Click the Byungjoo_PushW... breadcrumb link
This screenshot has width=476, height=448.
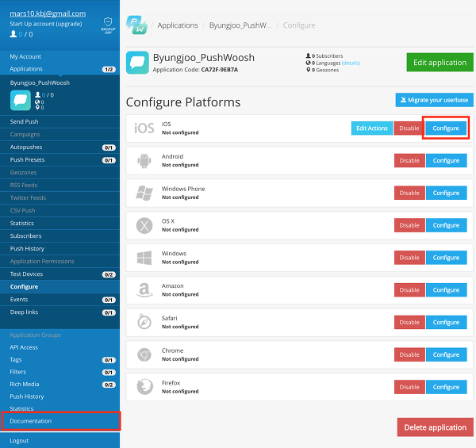tap(240, 25)
